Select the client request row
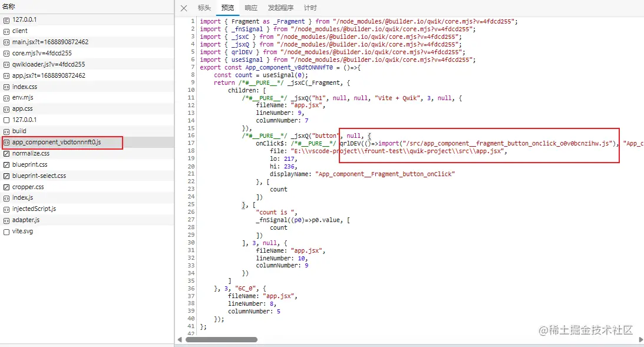The height and width of the screenshot is (347, 644). (x=87, y=31)
